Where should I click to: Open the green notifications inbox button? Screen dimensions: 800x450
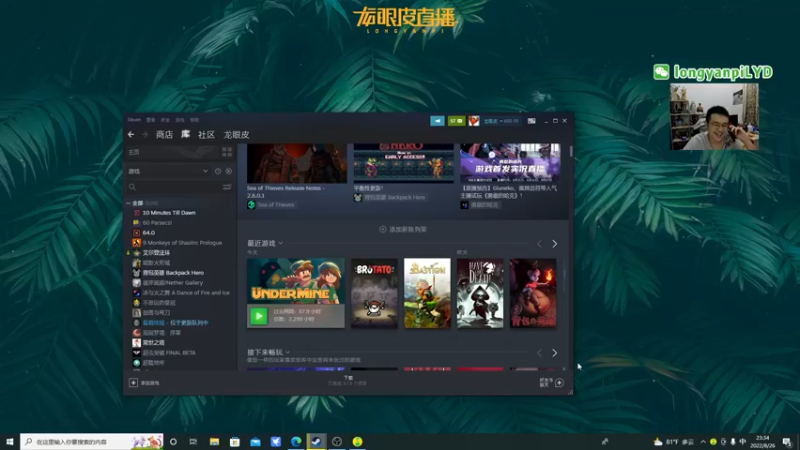457,121
